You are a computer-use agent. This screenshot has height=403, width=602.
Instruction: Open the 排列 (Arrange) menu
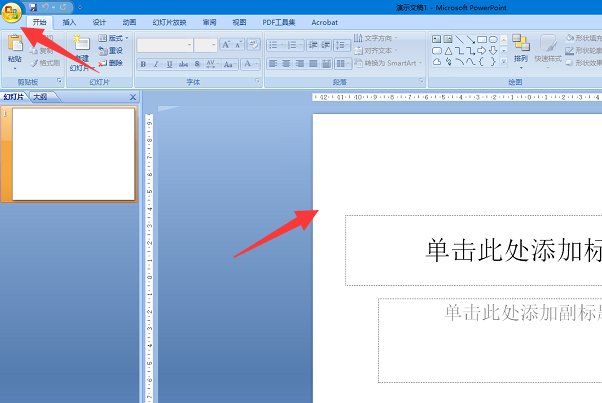[521, 51]
